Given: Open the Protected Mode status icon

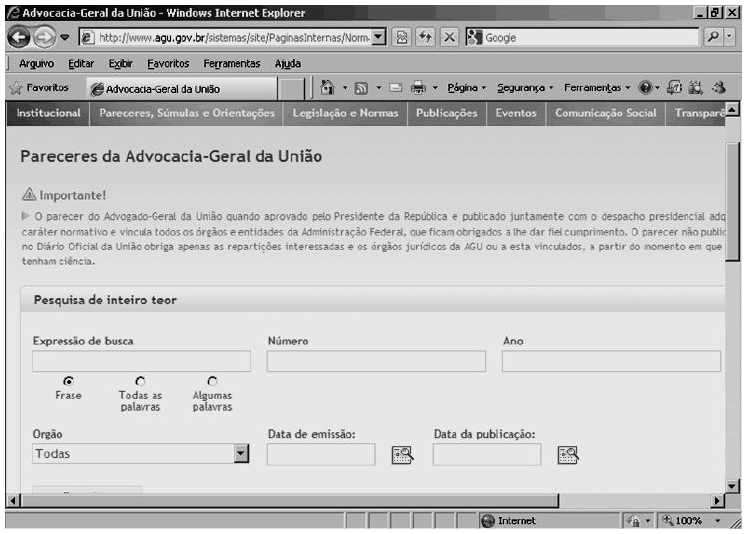Looking at the screenshot, I should [x=633, y=521].
